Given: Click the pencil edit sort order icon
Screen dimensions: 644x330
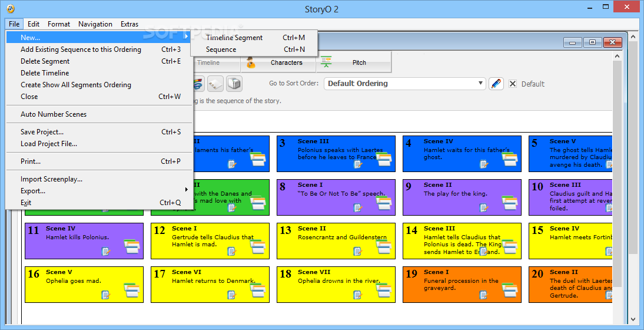Looking at the screenshot, I should point(496,84).
